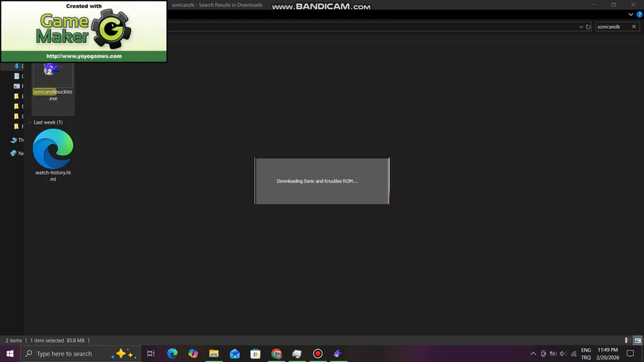Open Microsoft Store from taskbar

pos(255,353)
